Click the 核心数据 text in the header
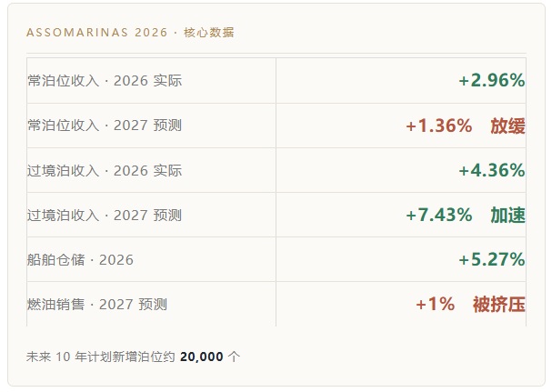 point(209,33)
